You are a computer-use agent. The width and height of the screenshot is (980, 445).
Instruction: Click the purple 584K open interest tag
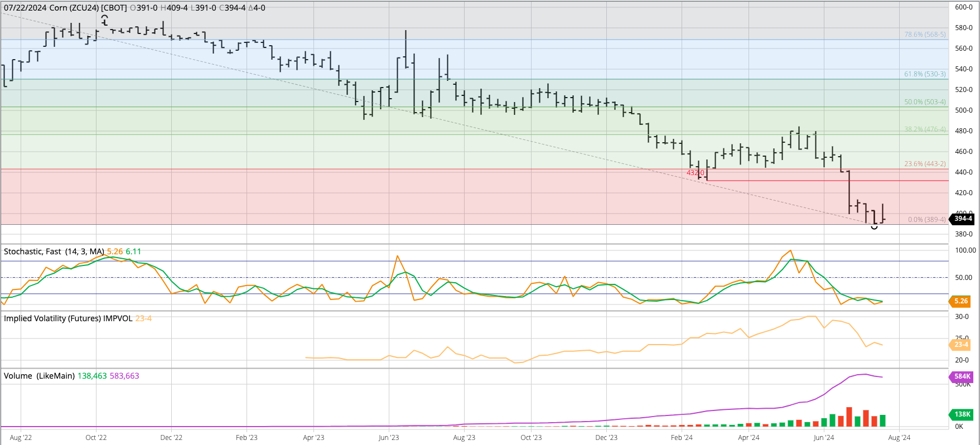coord(962,376)
